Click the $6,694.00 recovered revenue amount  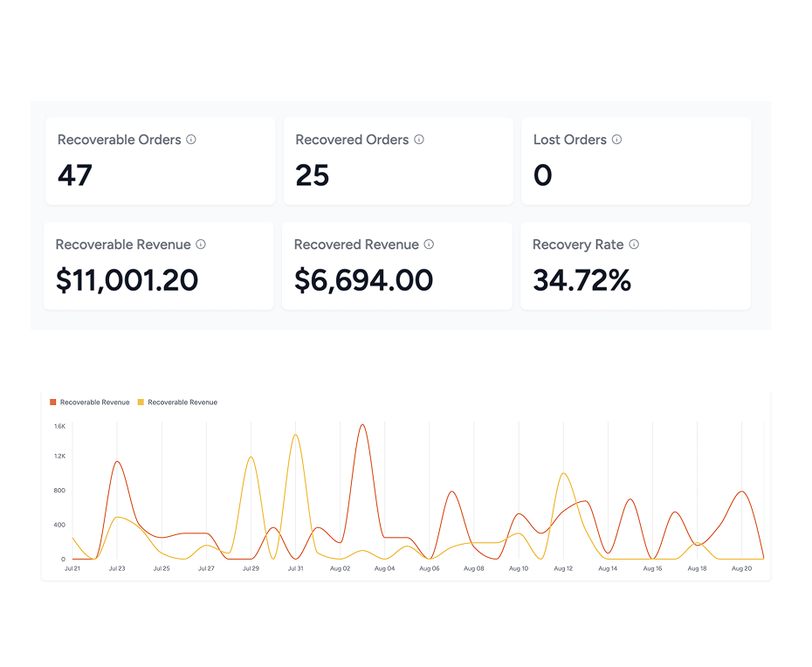coord(363,280)
